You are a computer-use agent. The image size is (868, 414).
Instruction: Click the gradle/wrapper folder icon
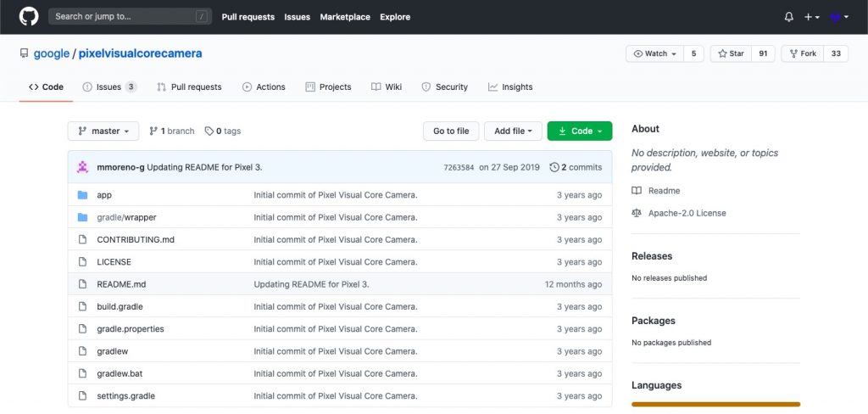pos(82,217)
